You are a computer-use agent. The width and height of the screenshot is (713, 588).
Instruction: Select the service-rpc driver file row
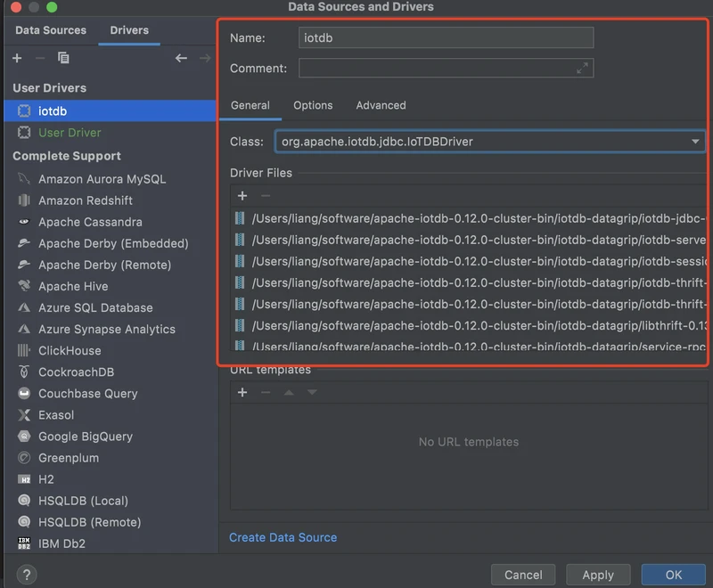tap(469, 346)
